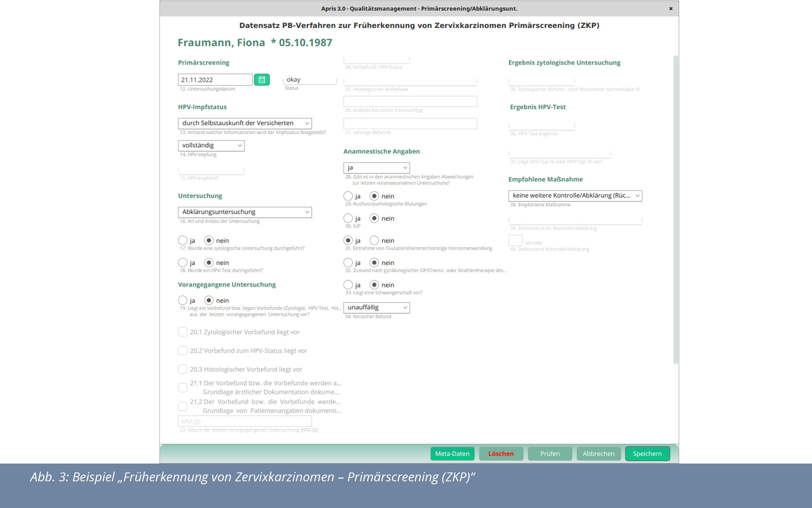Image resolution: width=812 pixels, height=508 pixels.
Task: Click the Abbrechen button
Action: click(599, 454)
